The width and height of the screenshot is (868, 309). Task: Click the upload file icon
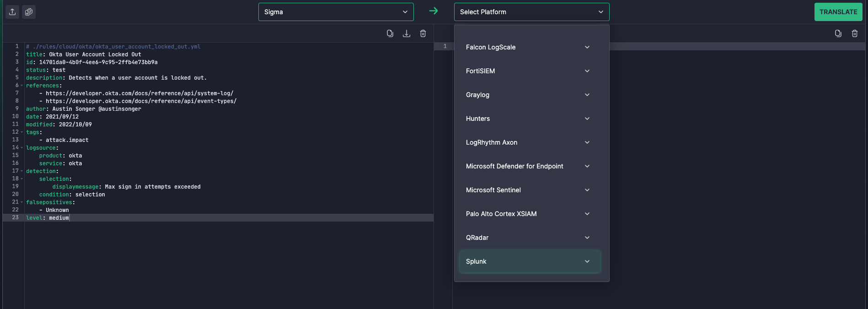(x=12, y=12)
